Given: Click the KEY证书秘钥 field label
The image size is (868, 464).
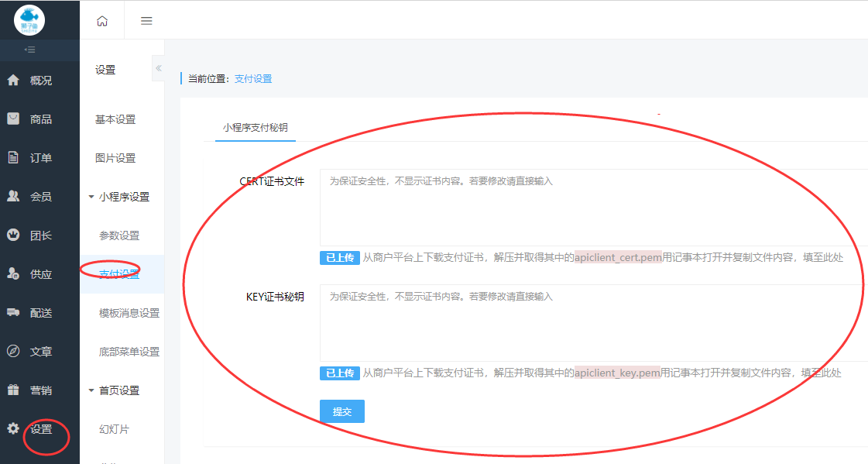Looking at the screenshot, I should (275, 297).
